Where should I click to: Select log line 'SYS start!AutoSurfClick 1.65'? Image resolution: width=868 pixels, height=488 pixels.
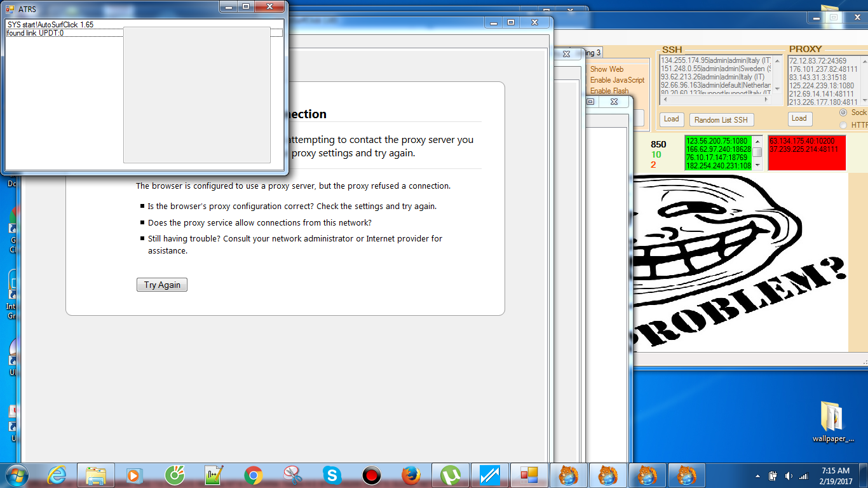50,24
